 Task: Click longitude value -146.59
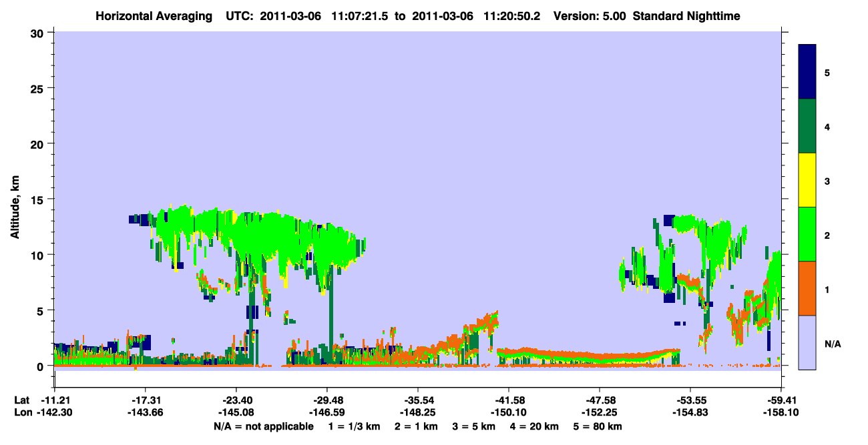pyautogui.click(x=327, y=413)
